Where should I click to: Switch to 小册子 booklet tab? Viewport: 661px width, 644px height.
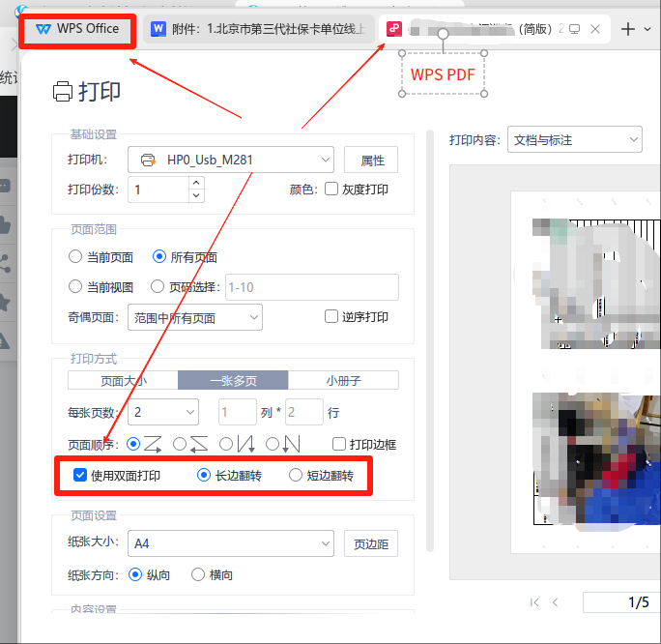tap(344, 380)
